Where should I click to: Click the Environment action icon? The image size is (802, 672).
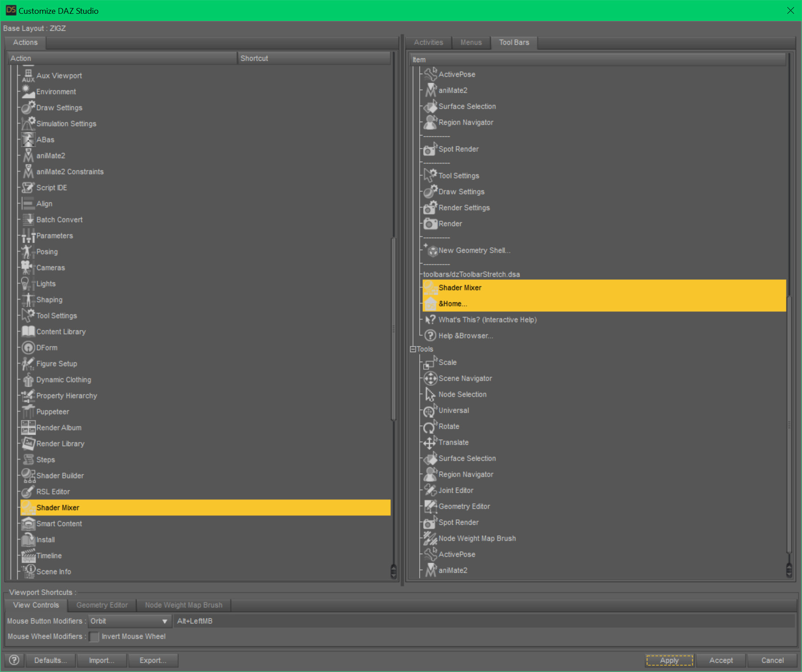point(28,92)
